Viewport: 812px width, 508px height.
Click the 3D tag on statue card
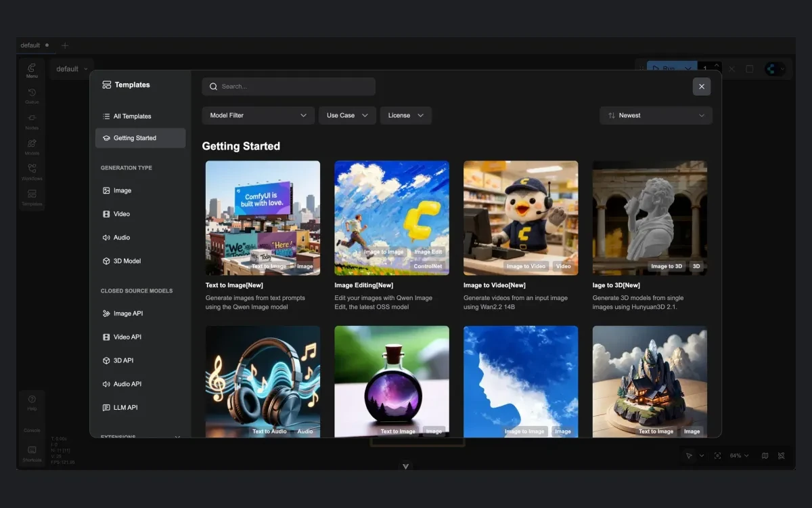click(x=696, y=266)
